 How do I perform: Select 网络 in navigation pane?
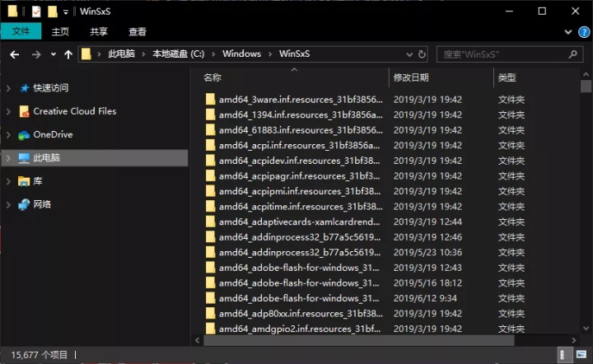pos(42,204)
